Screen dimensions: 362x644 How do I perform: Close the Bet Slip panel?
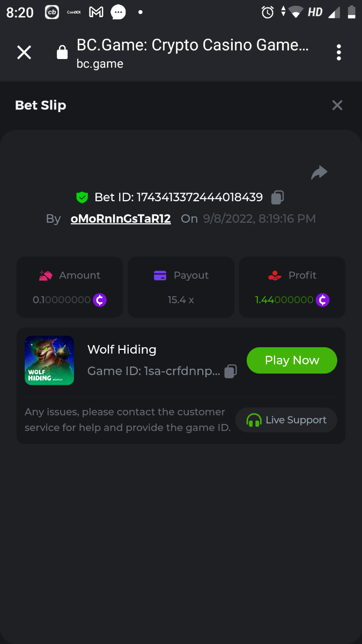(x=337, y=105)
